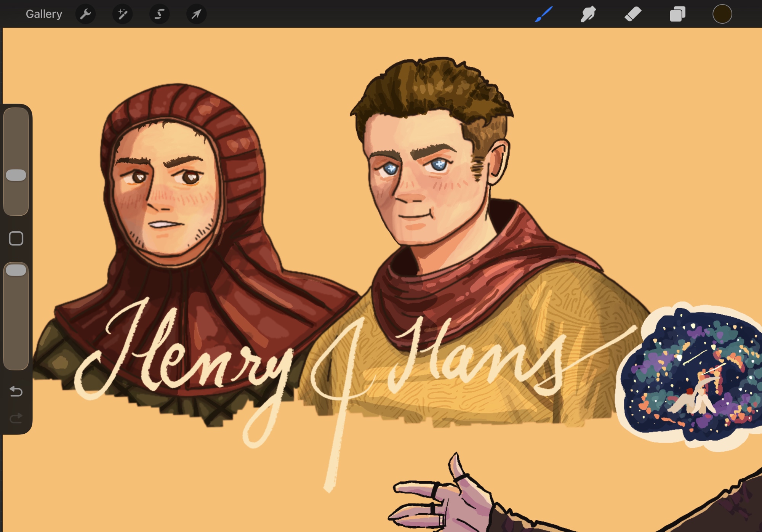Redo using the sidebar redo arrow
Viewport: 762px width, 532px height.
point(16,418)
